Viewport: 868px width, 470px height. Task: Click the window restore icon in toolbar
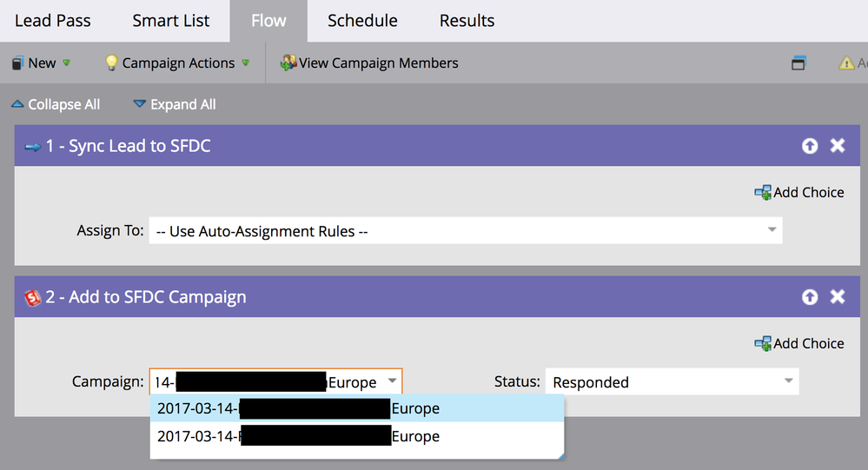[x=798, y=63]
